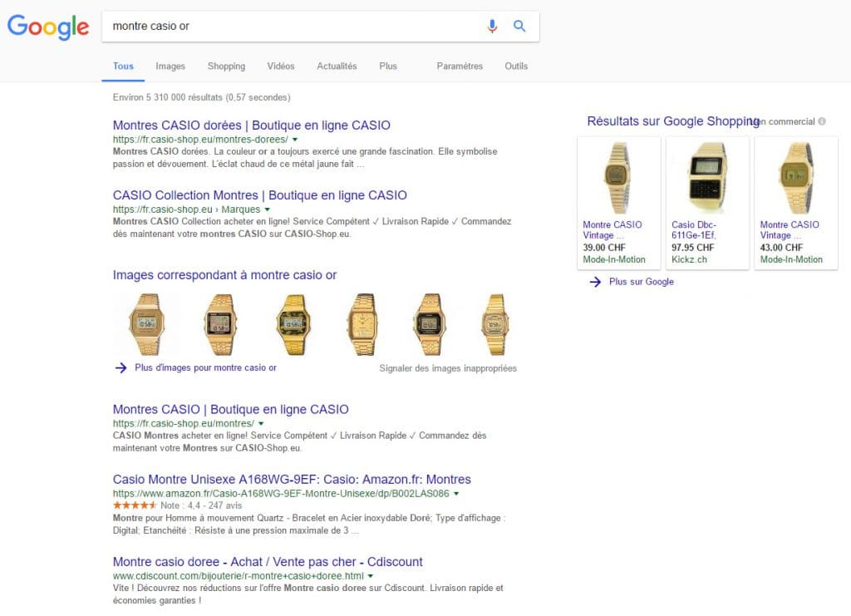Open Casio Dbc-611Ge-1Ef calculator watch product image

[707, 177]
